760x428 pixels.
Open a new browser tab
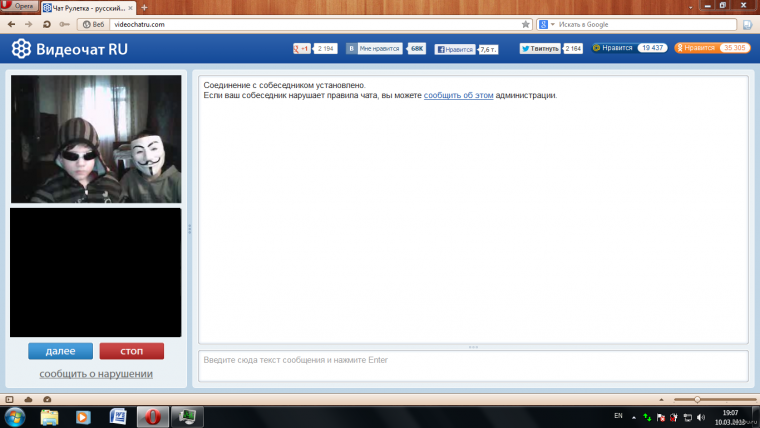144,7
